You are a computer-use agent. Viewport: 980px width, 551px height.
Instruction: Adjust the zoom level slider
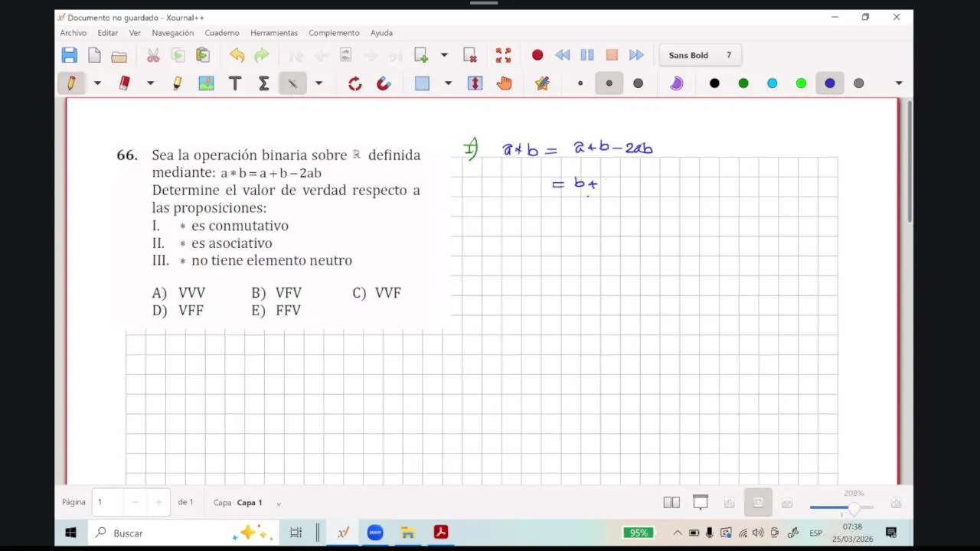pos(841,507)
